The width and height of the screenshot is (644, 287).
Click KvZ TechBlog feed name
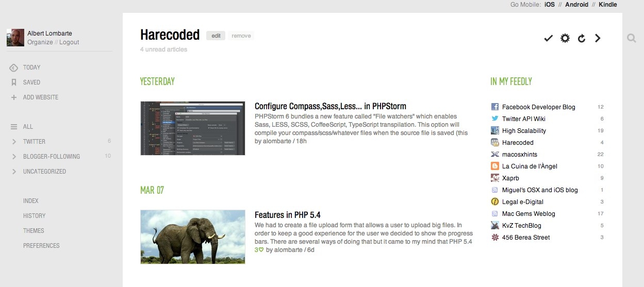click(522, 226)
